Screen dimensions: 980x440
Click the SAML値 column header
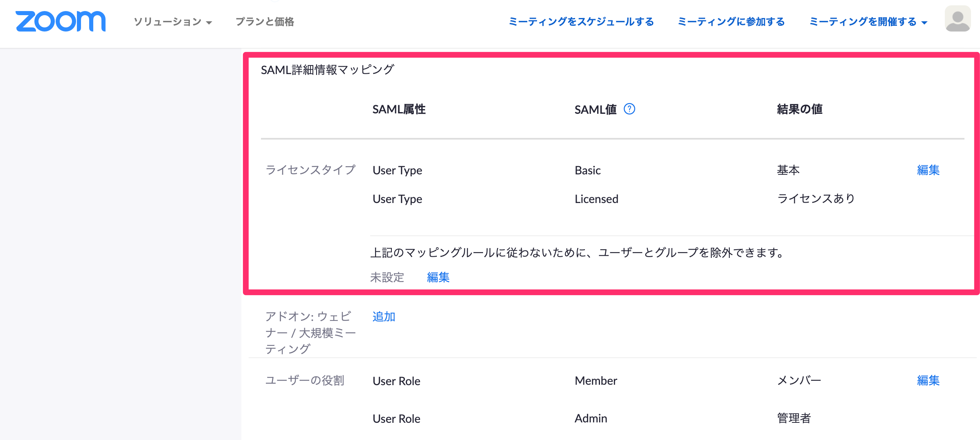pos(596,109)
